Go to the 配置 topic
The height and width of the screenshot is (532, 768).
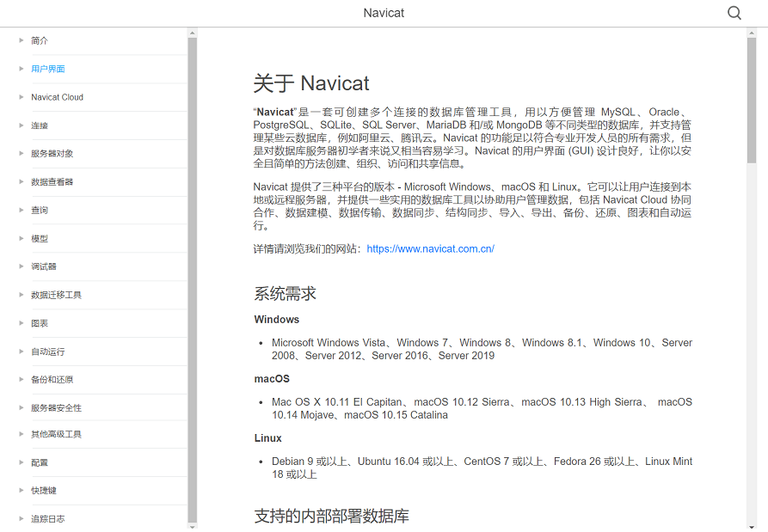tap(40, 463)
